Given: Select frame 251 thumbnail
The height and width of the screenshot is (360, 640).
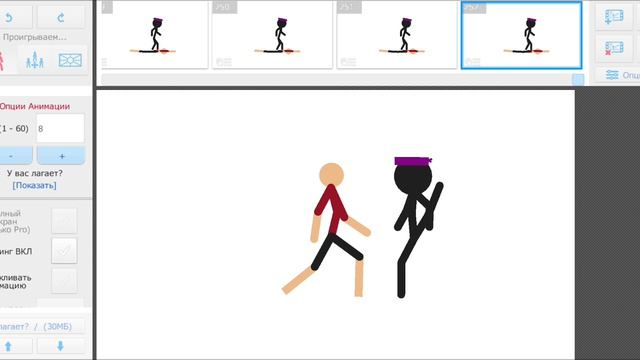Looking at the screenshot, I should tap(397, 35).
